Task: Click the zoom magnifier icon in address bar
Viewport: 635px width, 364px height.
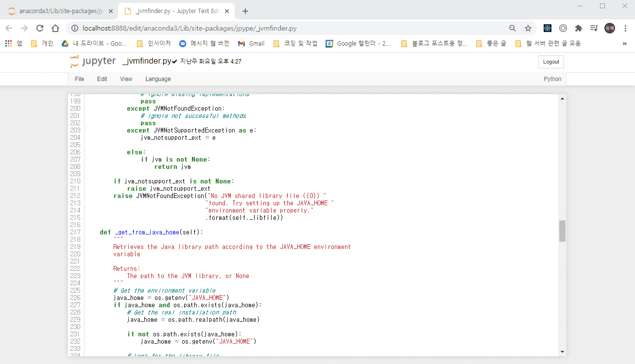Action: pyautogui.click(x=513, y=28)
